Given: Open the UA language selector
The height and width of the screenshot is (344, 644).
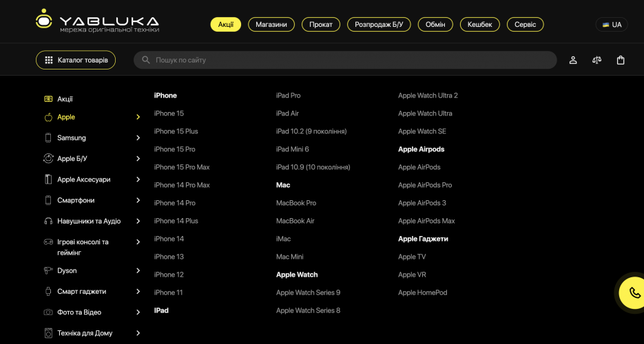Looking at the screenshot, I should click(612, 25).
